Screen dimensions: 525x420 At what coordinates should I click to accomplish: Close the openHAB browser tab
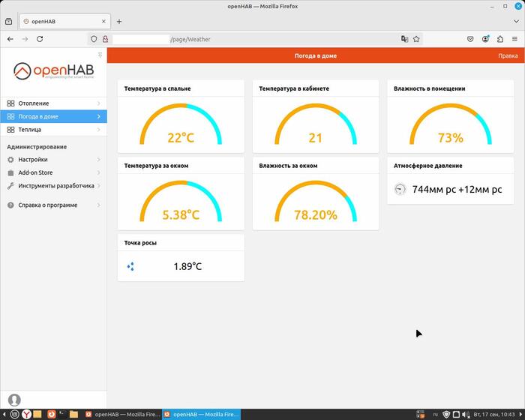pos(103,22)
